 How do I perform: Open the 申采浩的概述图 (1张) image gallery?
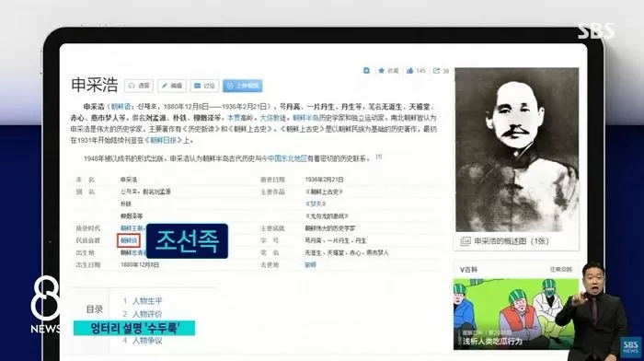coord(511,241)
